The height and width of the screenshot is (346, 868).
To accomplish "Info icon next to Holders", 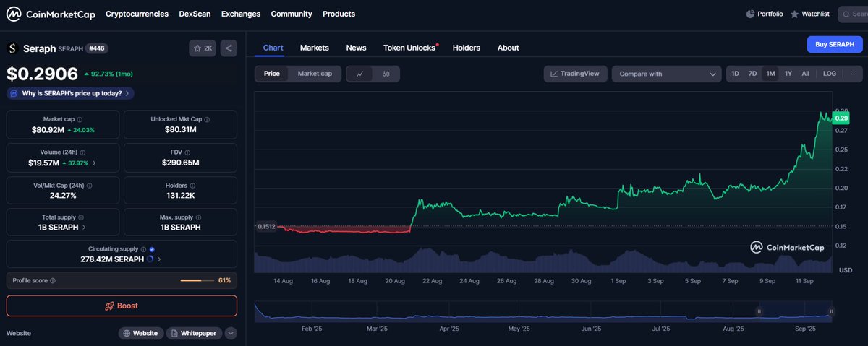I will click(x=192, y=185).
